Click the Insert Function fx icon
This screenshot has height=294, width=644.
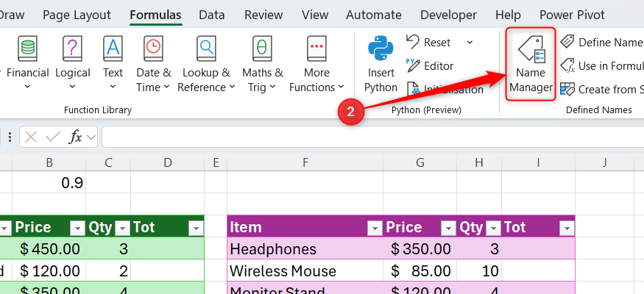tap(76, 137)
